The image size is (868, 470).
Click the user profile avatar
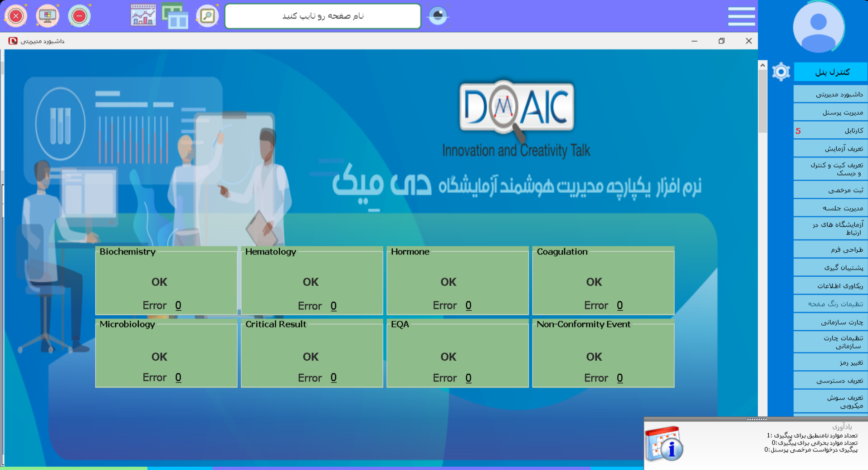819,28
